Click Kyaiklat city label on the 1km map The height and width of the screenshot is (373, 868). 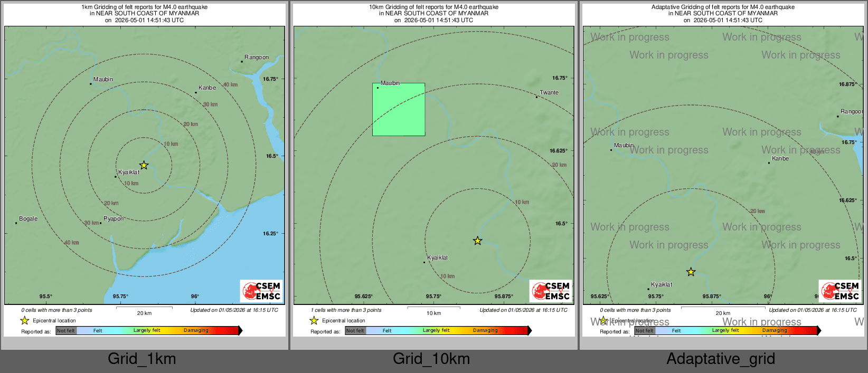click(129, 172)
